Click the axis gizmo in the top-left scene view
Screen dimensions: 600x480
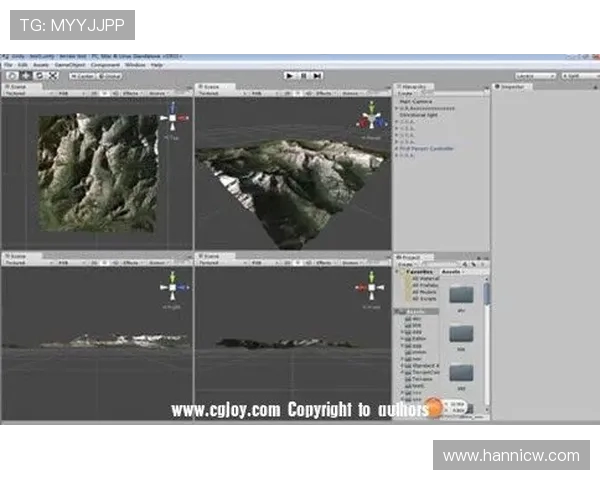(174, 119)
